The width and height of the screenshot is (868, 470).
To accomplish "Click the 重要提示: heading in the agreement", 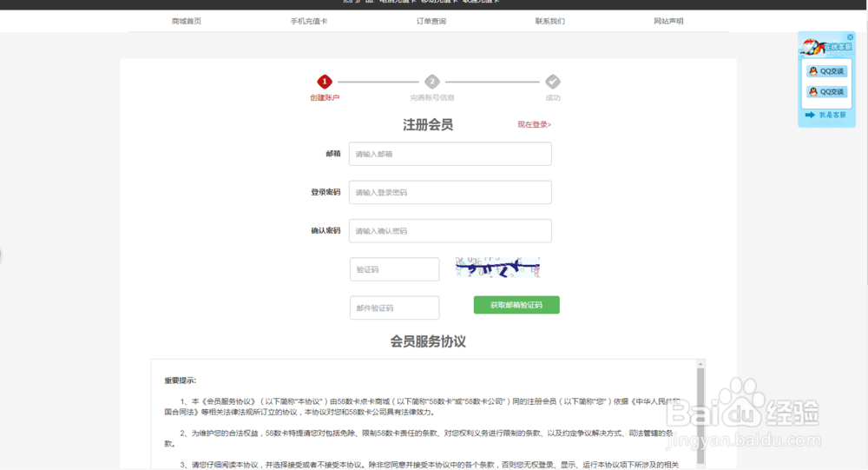I will [x=180, y=381].
